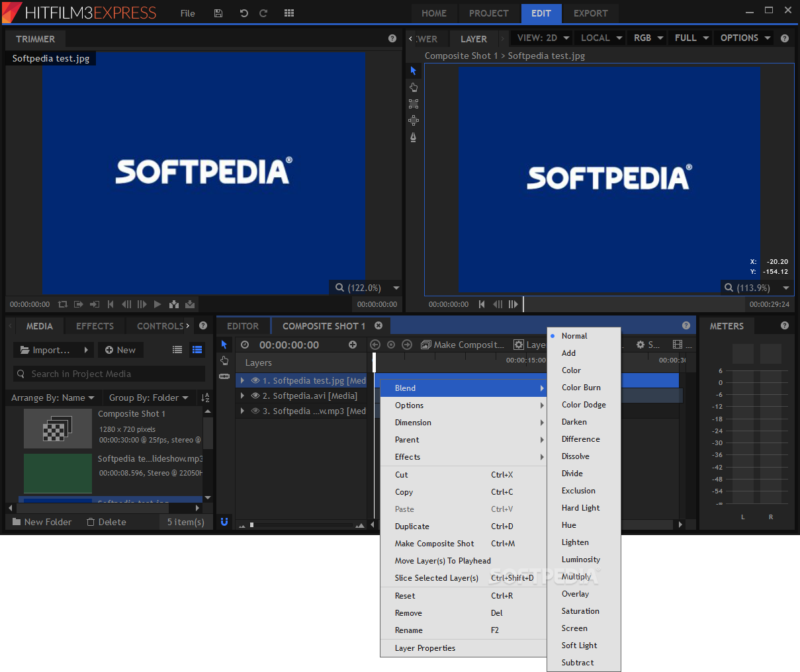The width and height of the screenshot is (800, 672).
Task: Open Options submenu in context menu
Action: pos(464,405)
